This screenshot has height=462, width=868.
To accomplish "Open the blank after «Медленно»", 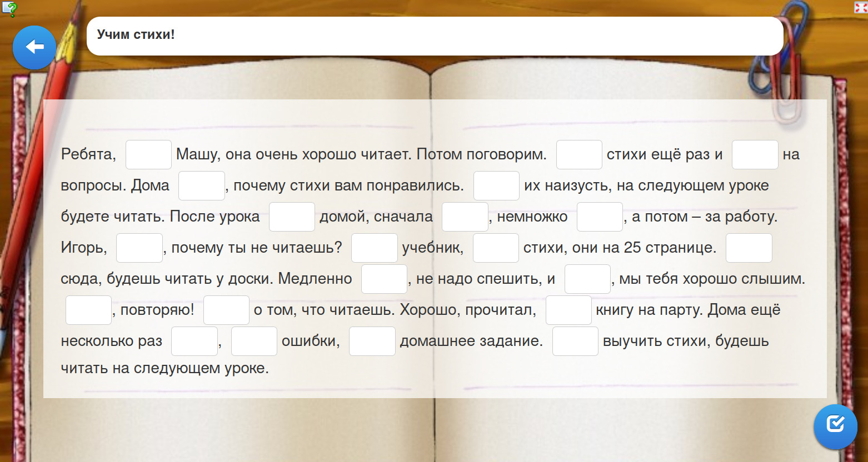I will [384, 279].
